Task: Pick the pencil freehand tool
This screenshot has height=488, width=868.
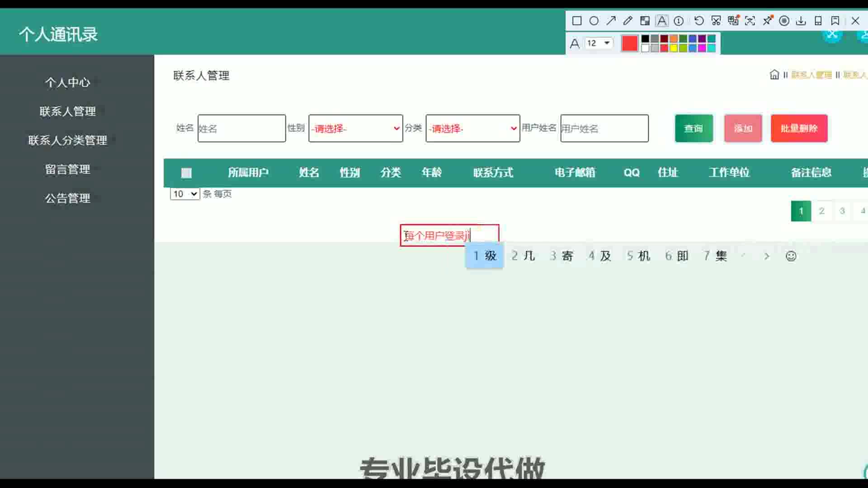Action: tap(627, 21)
